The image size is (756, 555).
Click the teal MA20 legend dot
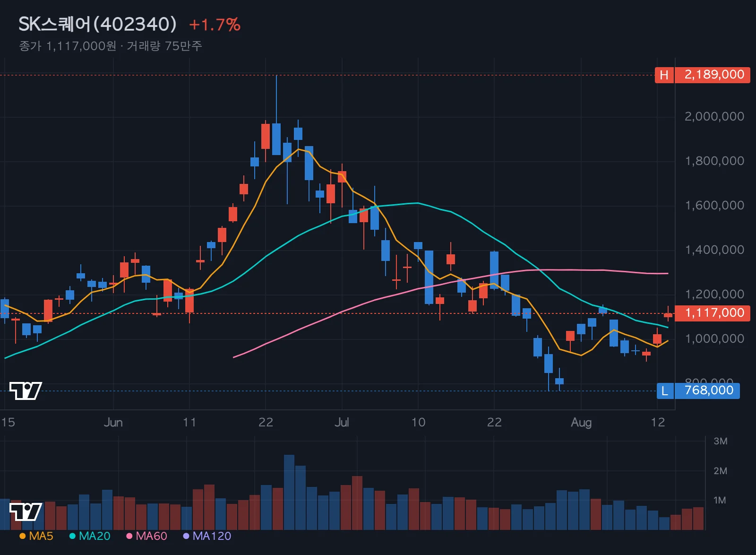pyautogui.click(x=72, y=536)
